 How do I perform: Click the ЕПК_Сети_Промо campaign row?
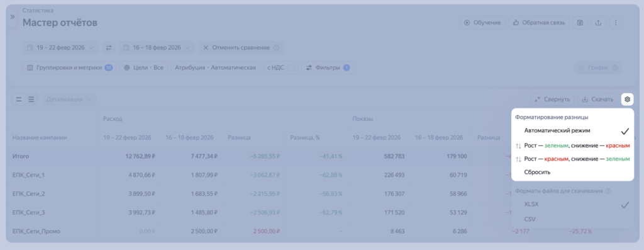click(x=36, y=232)
